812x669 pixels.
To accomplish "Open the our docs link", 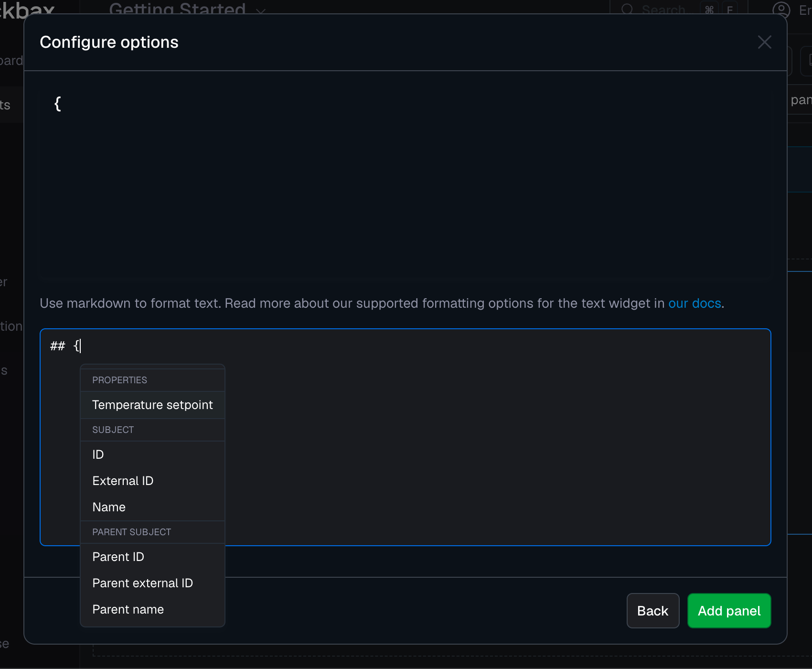I will pos(694,303).
